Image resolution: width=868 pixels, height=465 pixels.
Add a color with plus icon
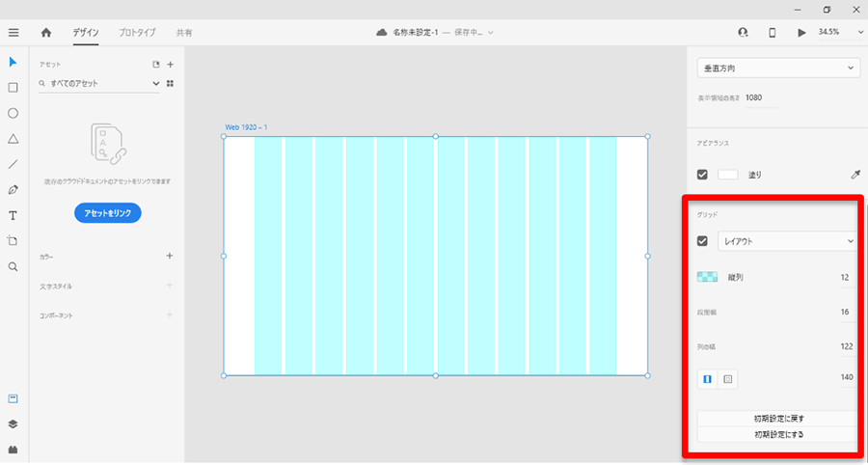pyautogui.click(x=170, y=256)
